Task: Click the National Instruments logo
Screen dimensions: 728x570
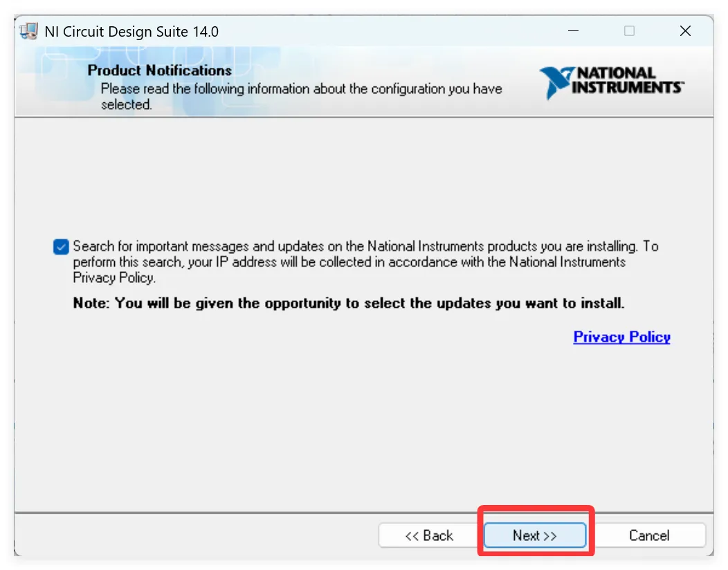Action: (612, 82)
